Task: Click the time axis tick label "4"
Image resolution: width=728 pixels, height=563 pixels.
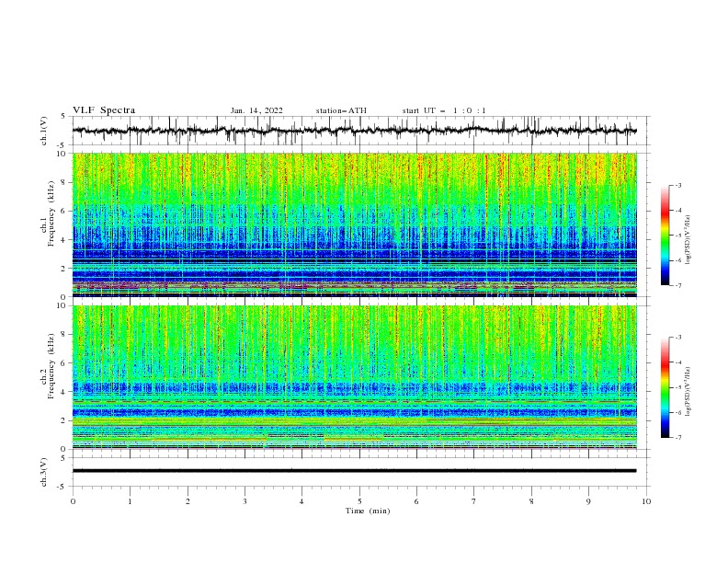Action: pyautogui.click(x=301, y=501)
